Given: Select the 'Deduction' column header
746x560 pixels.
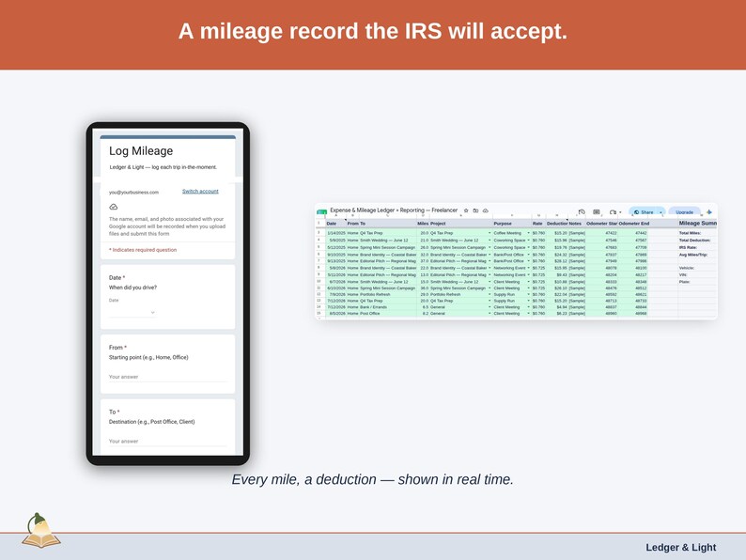Looking at the screenshot, I should point(556,223).
